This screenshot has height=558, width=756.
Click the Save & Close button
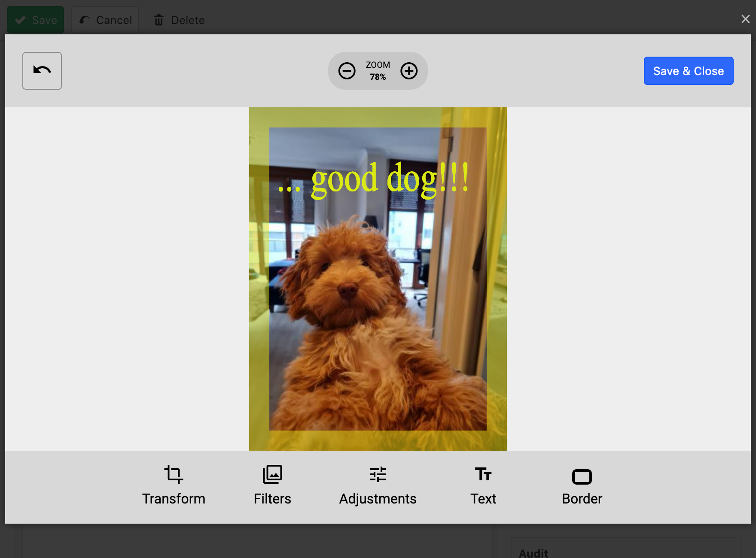[689, 71]
